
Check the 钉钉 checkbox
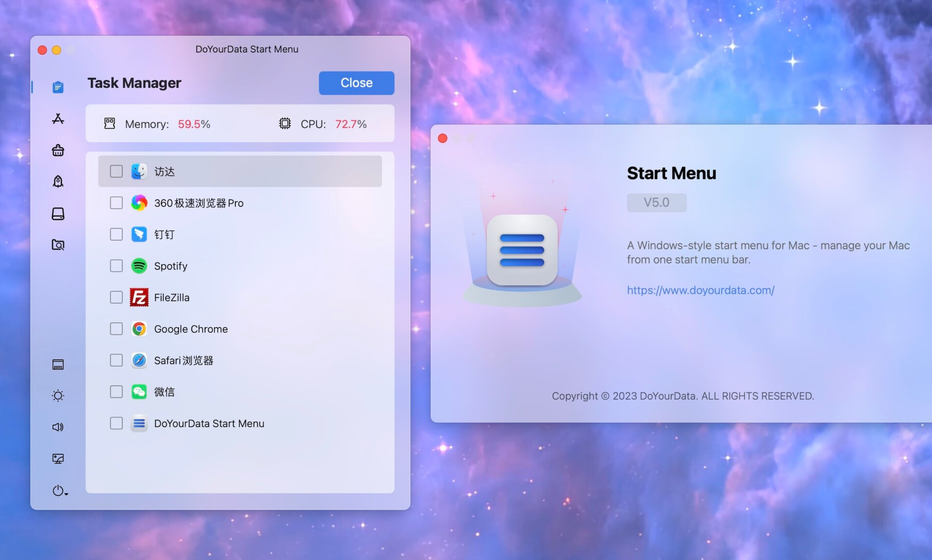coord(116,234)
